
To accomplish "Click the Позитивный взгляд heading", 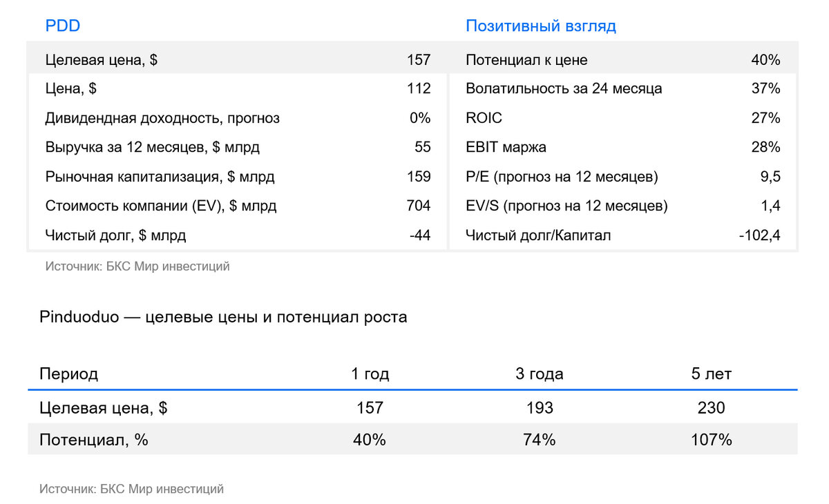I will pos(540,26).
